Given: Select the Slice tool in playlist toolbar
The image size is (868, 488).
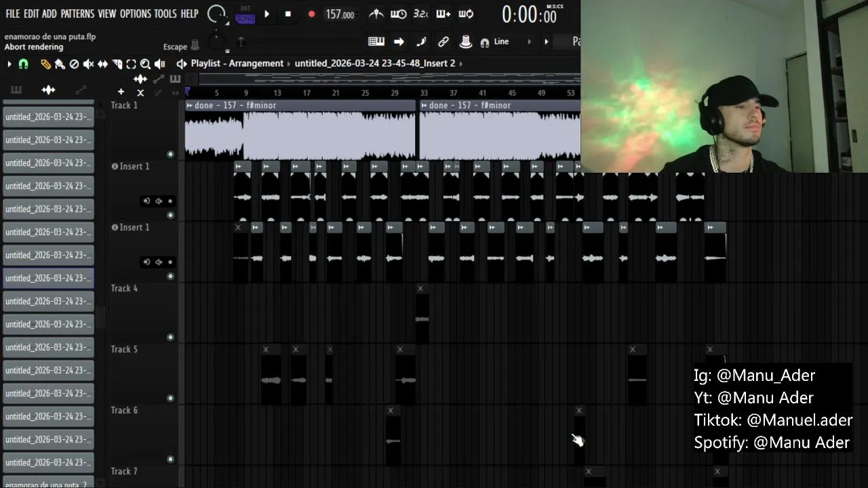Looking at the screenshot, I should click(x=117, y=64).
